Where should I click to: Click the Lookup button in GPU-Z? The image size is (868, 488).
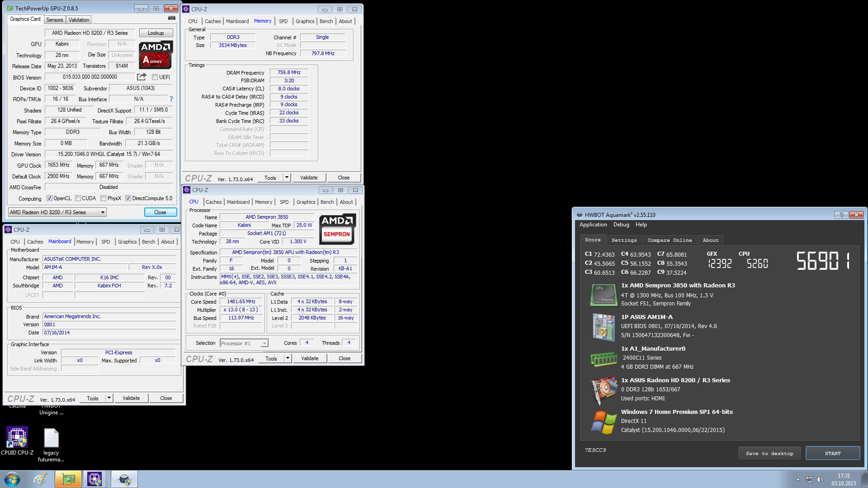click(156, 33)
